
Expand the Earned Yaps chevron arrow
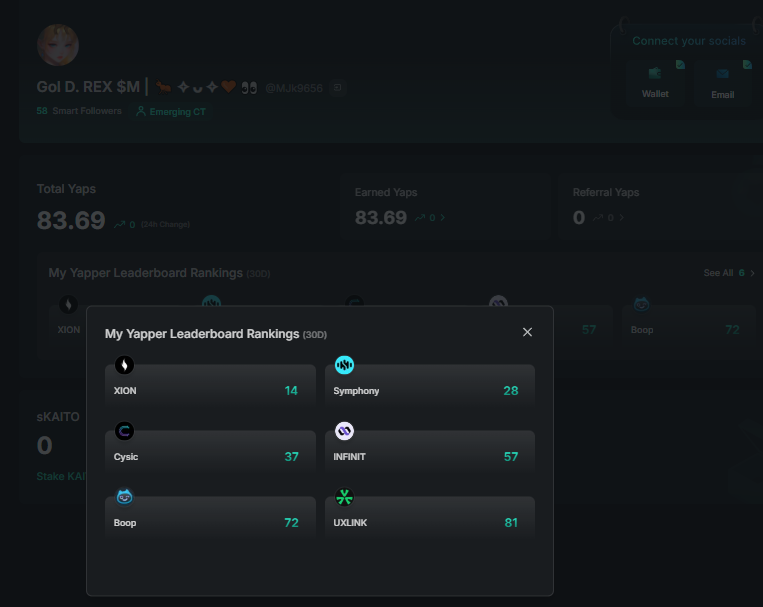point(442,218)
